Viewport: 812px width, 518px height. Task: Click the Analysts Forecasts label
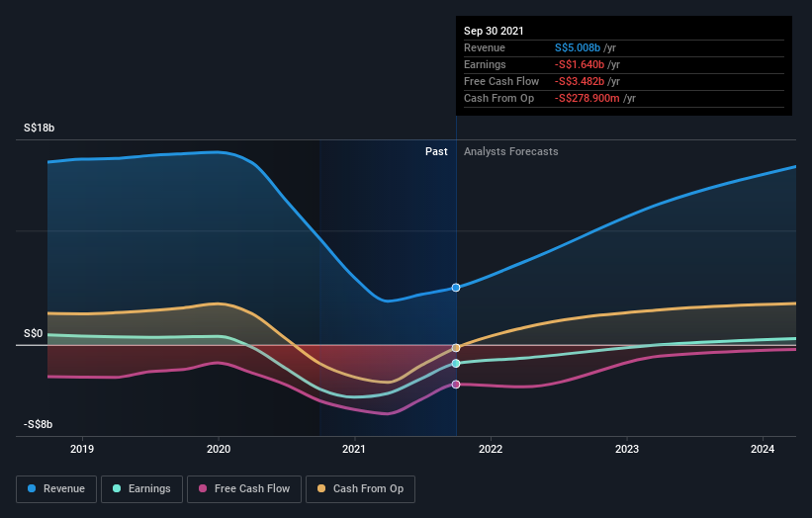click(511, 151)
